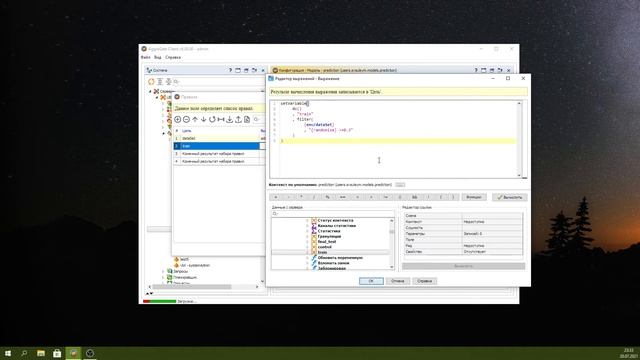Select the Статистика item in data tree
Viewport: 640px width, 360px height.
[329, 231]
